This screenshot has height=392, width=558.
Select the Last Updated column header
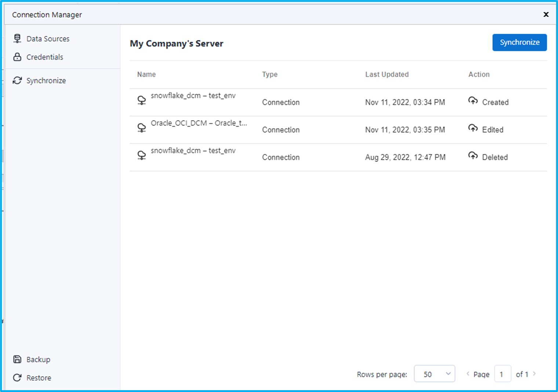(x=387, y=74)
